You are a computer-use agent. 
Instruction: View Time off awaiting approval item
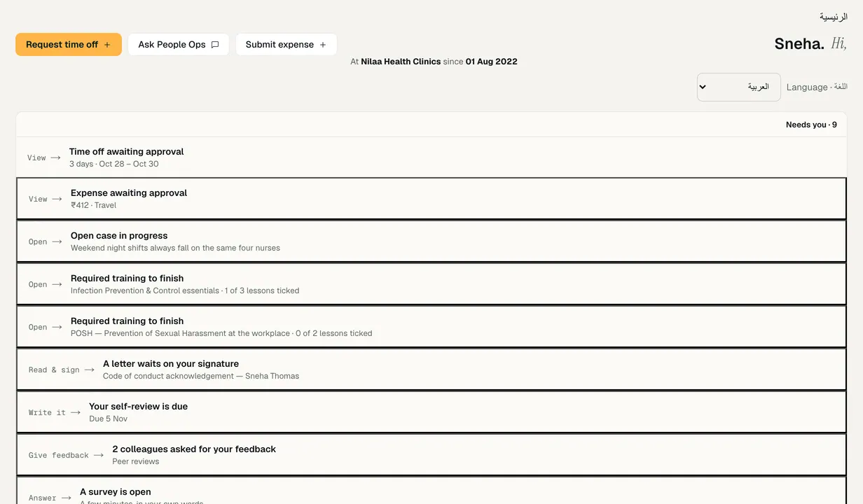[x=431, y=157]
